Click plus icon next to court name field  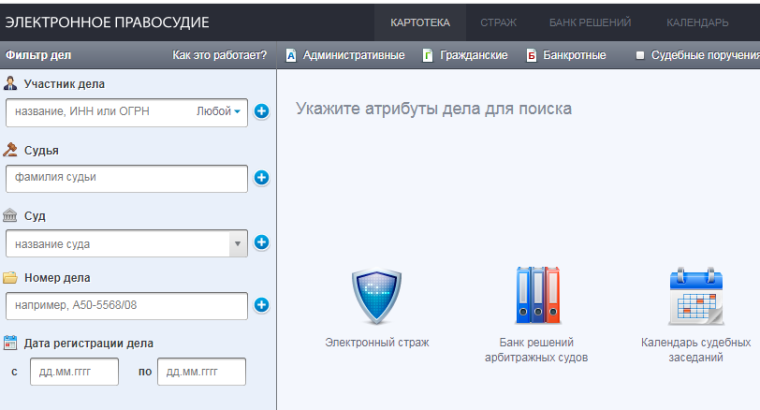click(262, 242)
